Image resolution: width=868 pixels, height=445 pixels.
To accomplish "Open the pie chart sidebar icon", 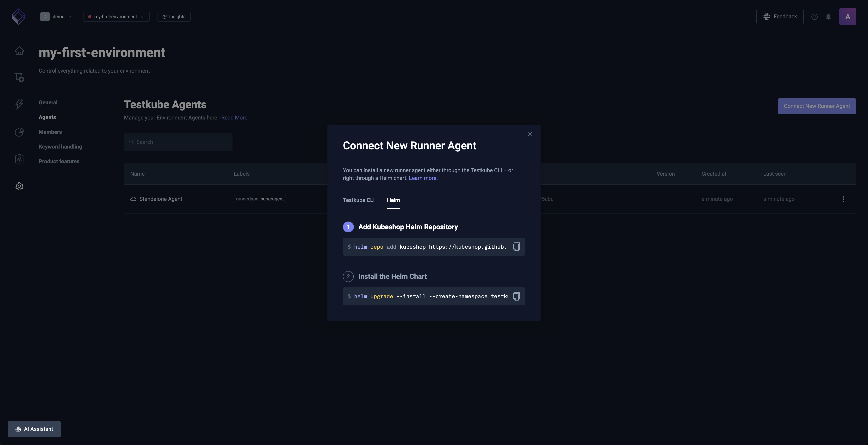I will 19,132.
